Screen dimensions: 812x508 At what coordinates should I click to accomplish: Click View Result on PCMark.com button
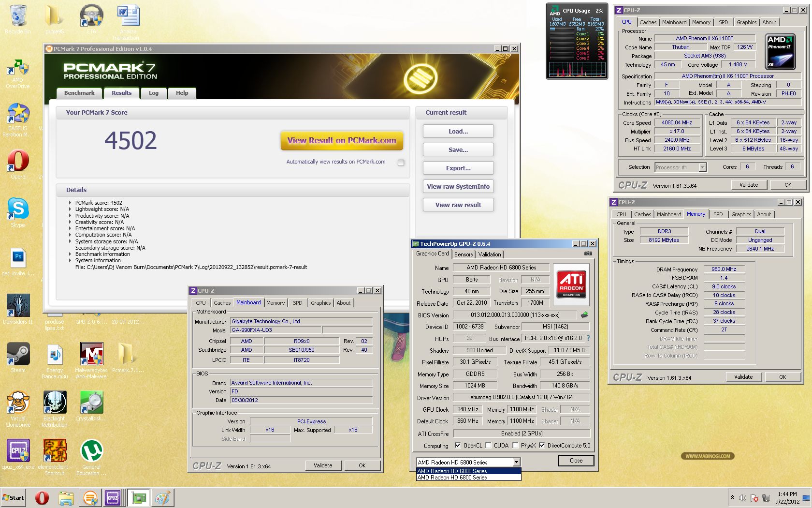342,140
